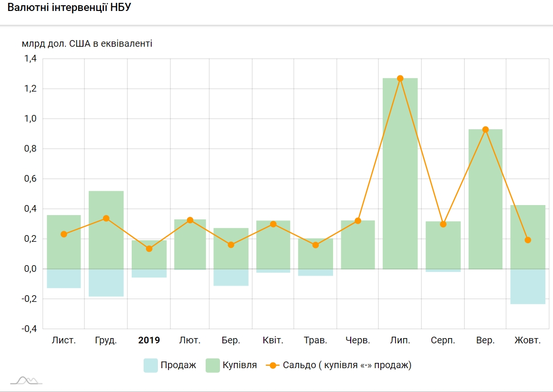Click the Лист. axis label
553x392 pixels.
(x=63, y=340)
